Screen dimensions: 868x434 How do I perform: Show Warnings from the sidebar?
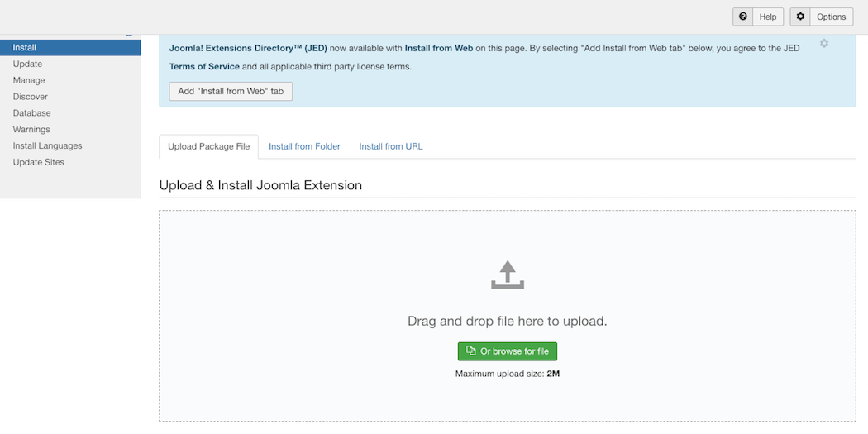pyautogui.click(x=31, y=130)
